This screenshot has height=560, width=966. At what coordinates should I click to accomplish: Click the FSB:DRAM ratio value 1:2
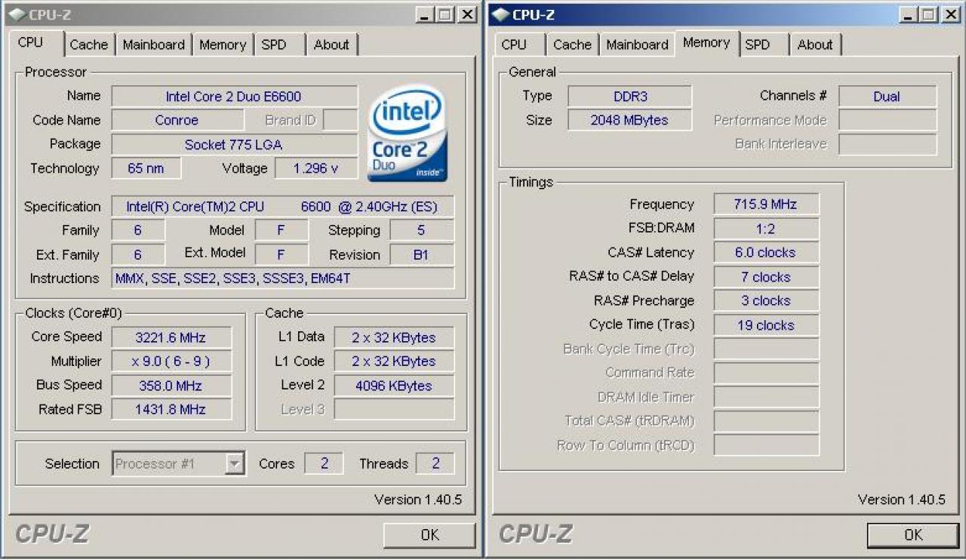(766, 229)
